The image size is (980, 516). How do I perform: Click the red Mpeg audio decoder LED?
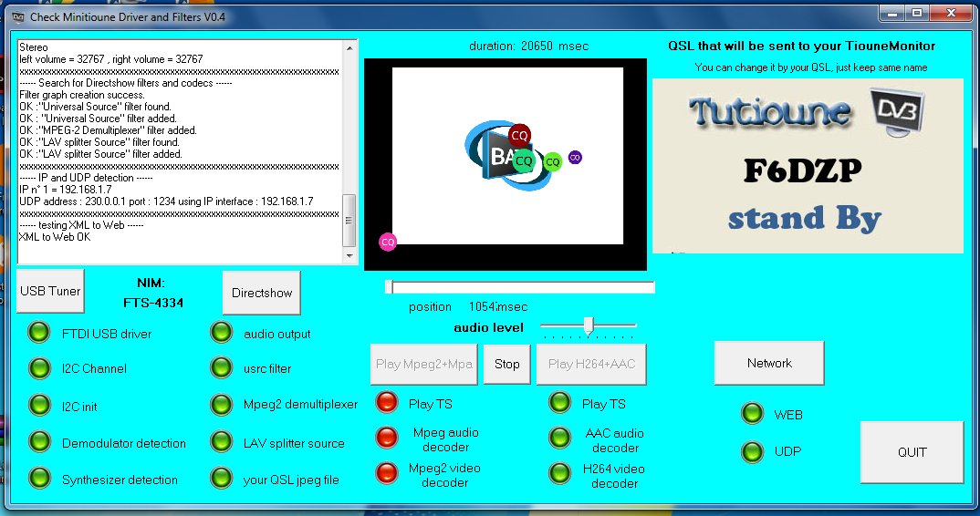(x=387, y=438)
